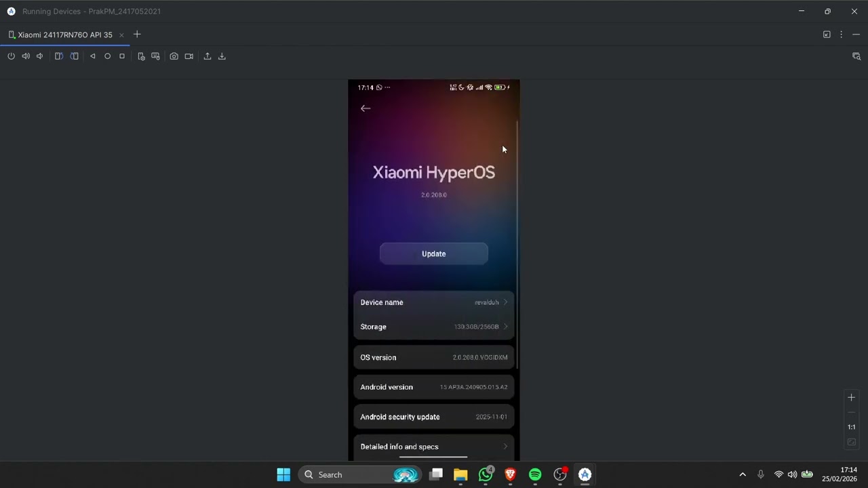Click Android Studio taskbar icon
The height and width of the screenshot is (488, 868).
click(585, 474)
